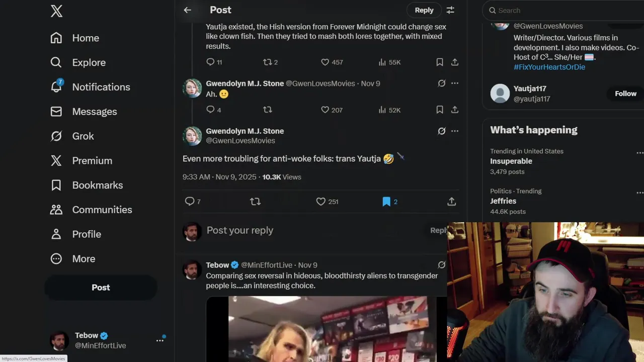
Task: Click the X logo icon
Action: (56, 11)
